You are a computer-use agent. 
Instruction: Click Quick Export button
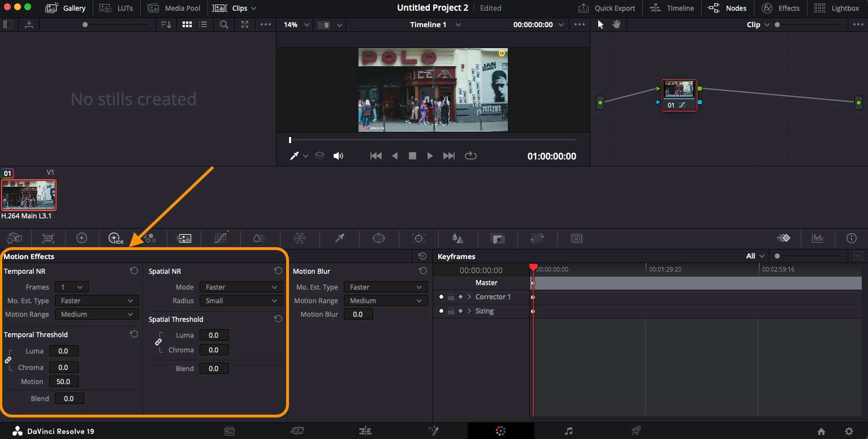pyautogui.click(x=607, y=8)
